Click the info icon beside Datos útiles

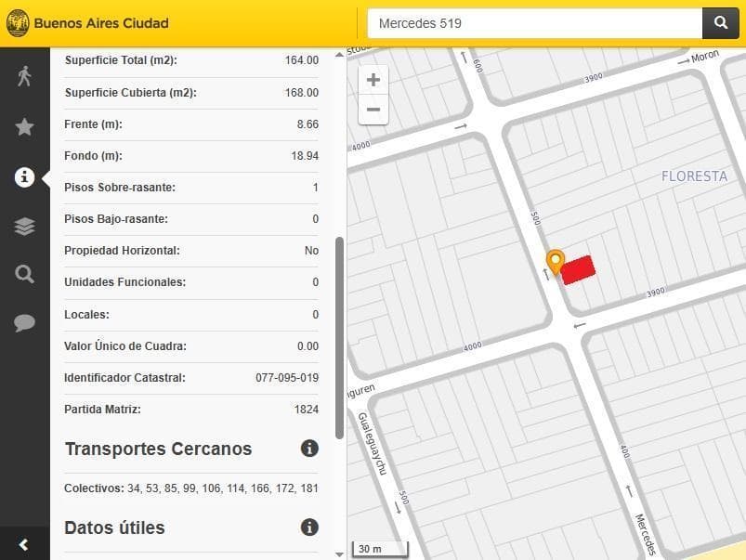(x=309, y=527)
